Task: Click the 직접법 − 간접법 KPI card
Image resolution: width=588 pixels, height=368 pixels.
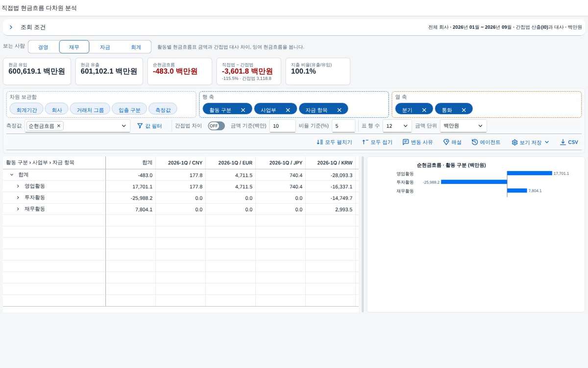Action: 249,71
